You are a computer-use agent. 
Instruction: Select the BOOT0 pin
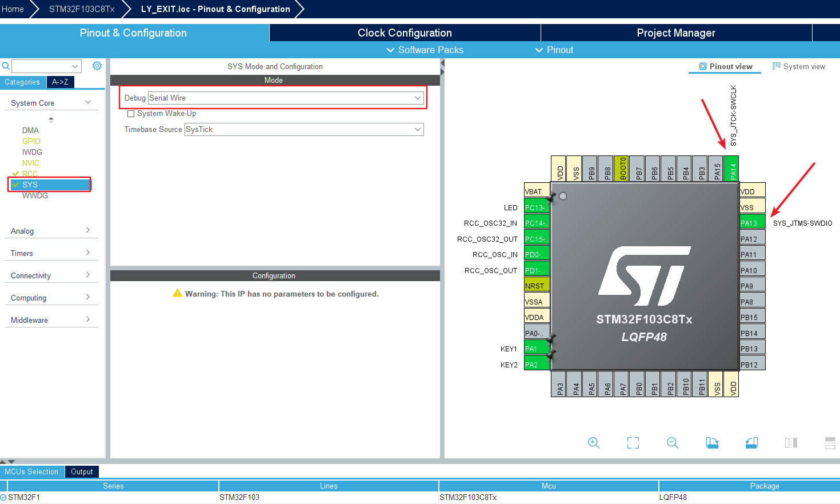pos(621,169)
